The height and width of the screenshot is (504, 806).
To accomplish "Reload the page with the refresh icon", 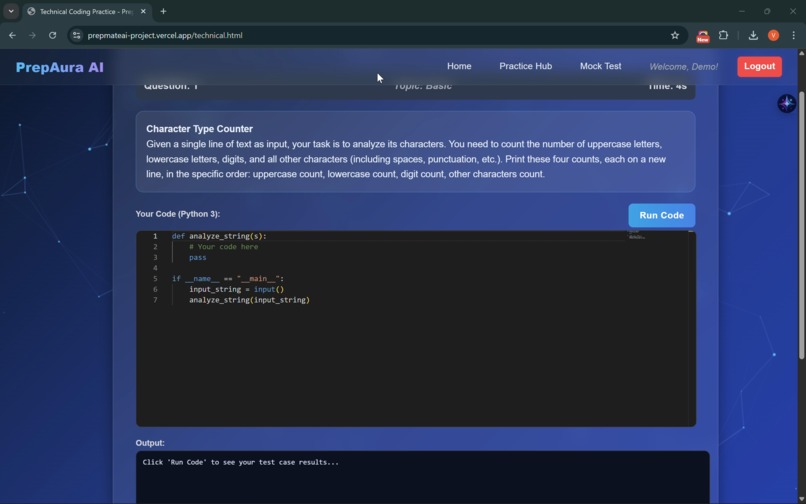I will click(52, 35).
